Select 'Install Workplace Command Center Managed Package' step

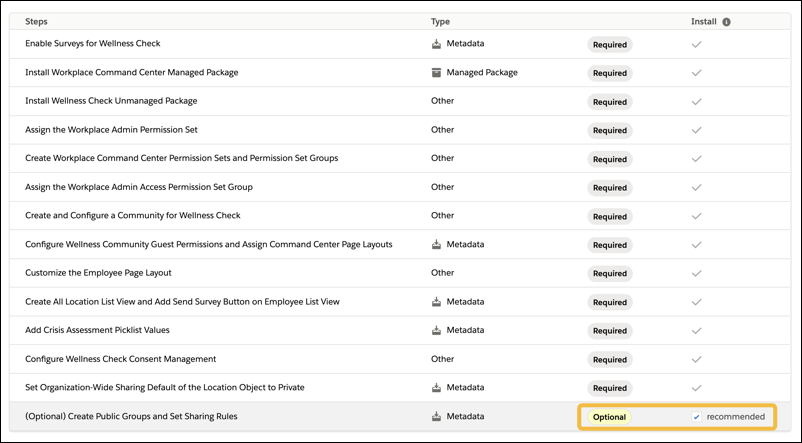(x=131, y=72)
